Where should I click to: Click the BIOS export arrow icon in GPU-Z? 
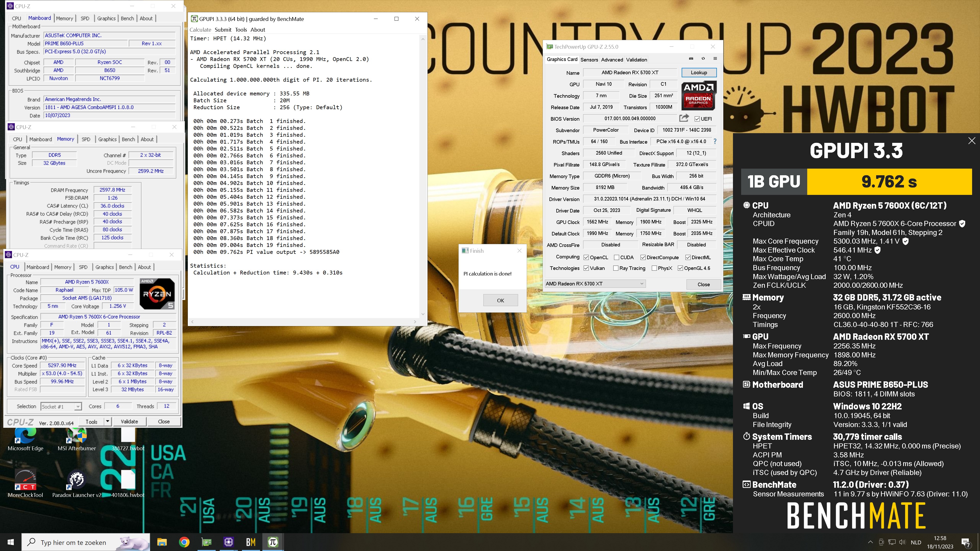tap(684, 118)
